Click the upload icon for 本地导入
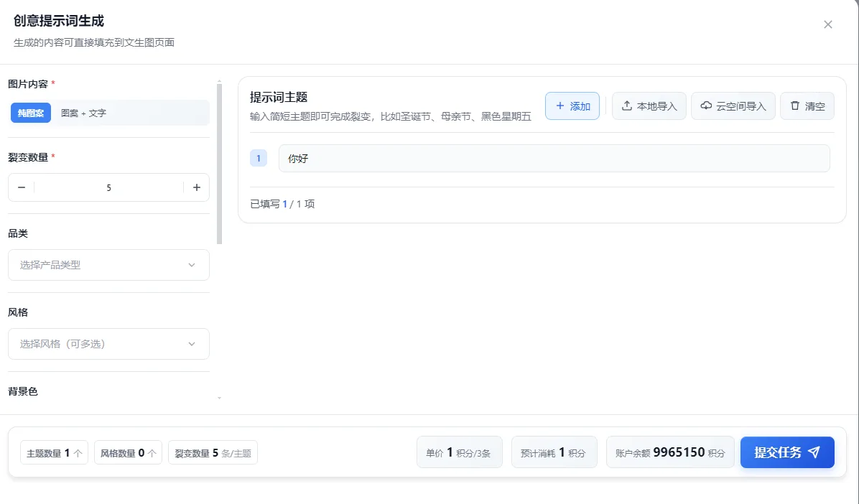The height and width of the screenshot is (504, 859). pos(627,106)
